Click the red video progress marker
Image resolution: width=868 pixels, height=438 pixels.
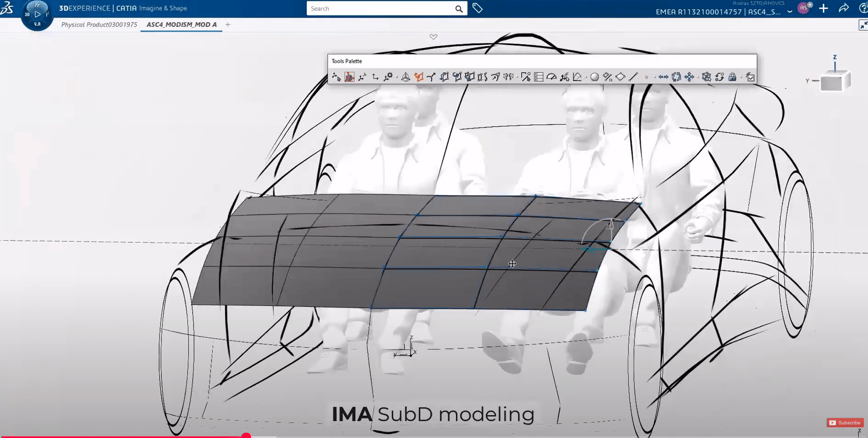(246, 436)
